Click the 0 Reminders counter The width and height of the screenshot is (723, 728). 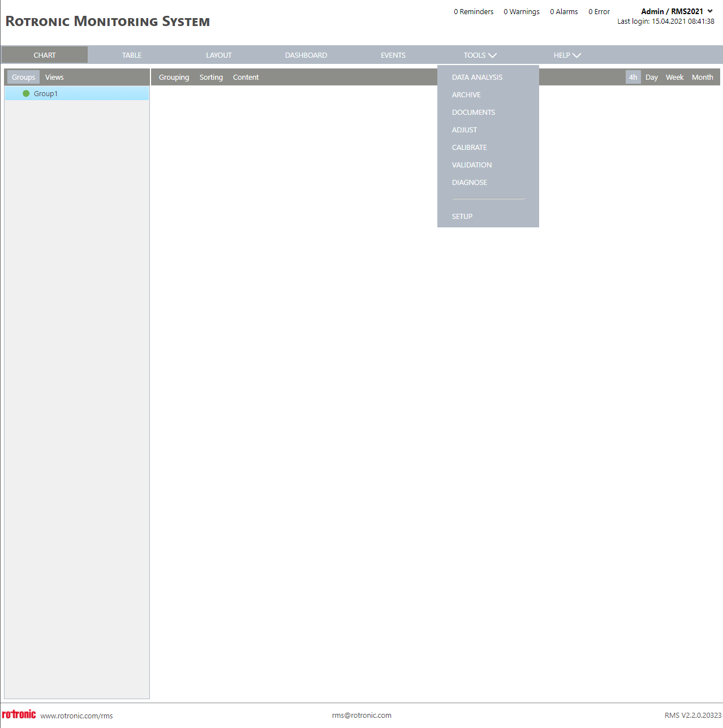tap(474, 11)
